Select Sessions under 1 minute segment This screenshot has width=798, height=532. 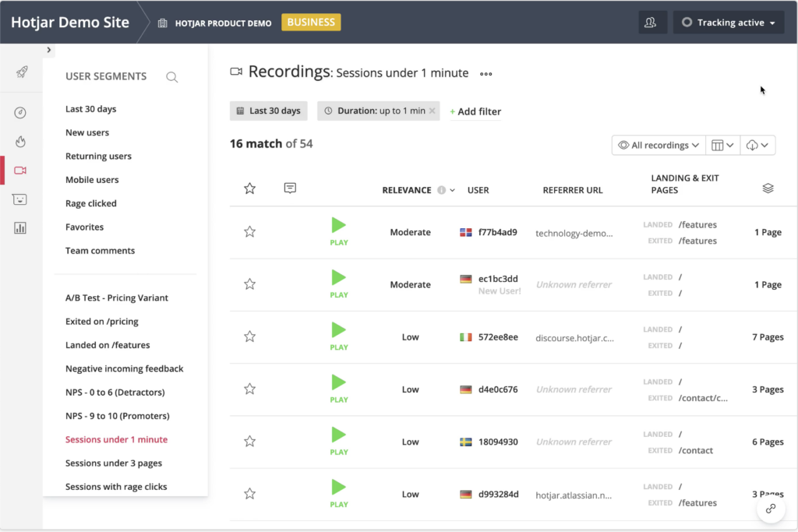click(x=116, y=439)
